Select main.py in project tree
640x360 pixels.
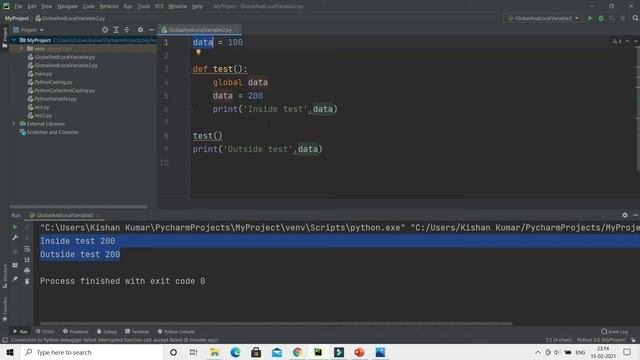click(43, 73)
